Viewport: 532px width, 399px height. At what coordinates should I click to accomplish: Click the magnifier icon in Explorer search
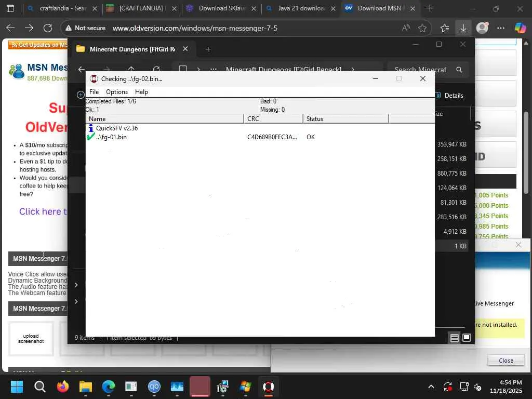tap(459, 70)
